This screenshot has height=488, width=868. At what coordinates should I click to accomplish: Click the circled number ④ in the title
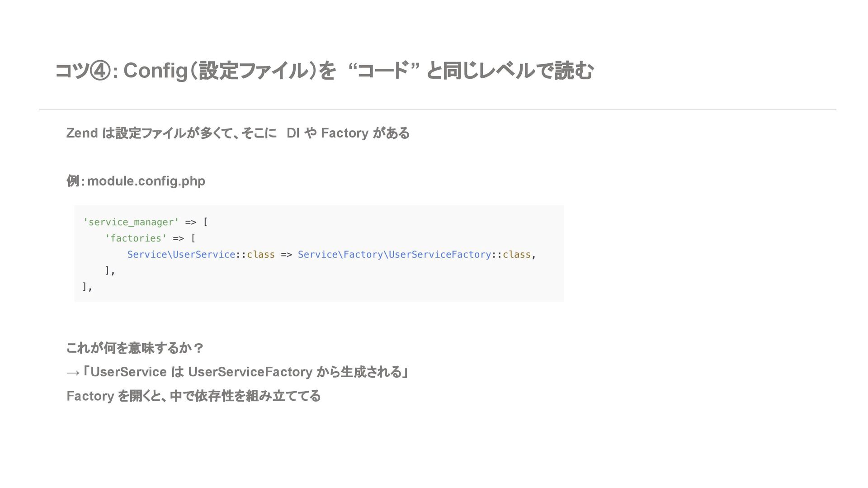(100, 71)
